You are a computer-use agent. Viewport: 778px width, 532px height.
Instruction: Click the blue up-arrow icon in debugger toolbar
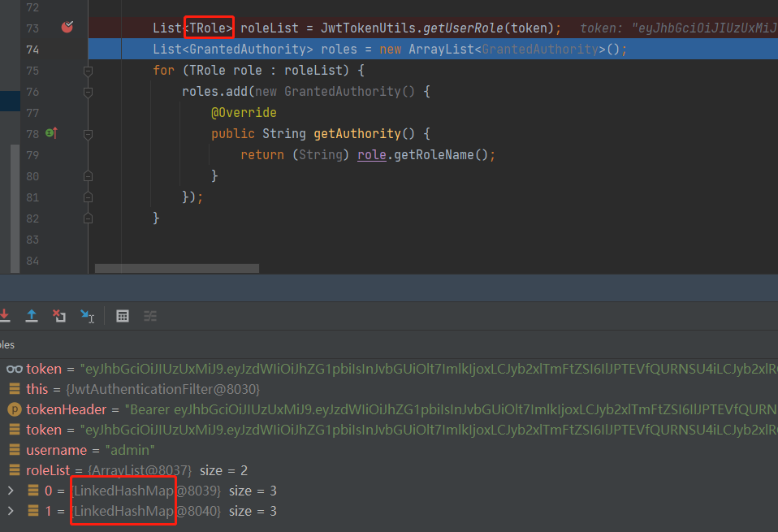pyautogui.click(x=32, y=316)
